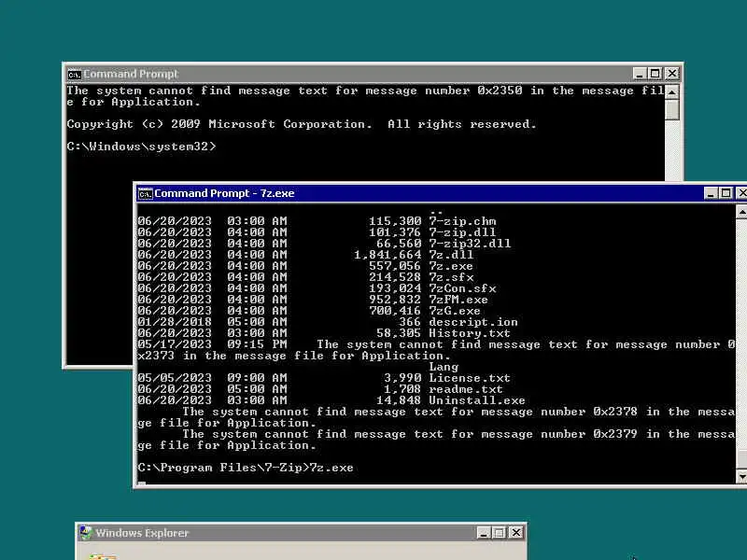Click the file name 7zCon.sfx

point(462,288)
